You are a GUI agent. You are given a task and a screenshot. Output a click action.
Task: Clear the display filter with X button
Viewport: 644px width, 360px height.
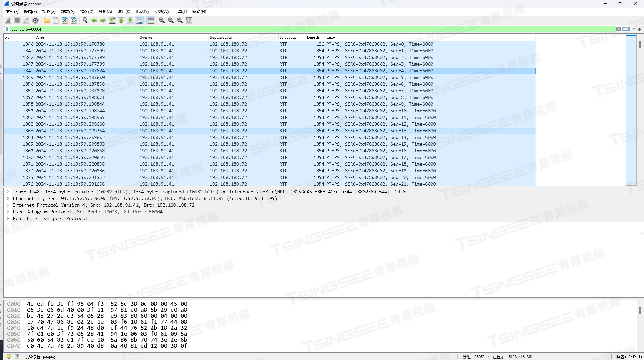pyautogui.click(x=619, y=29)
